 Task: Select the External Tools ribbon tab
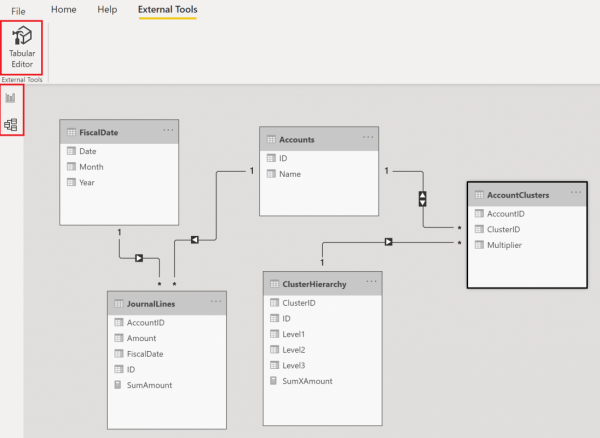pyautogui.click(x=168, y=10)
